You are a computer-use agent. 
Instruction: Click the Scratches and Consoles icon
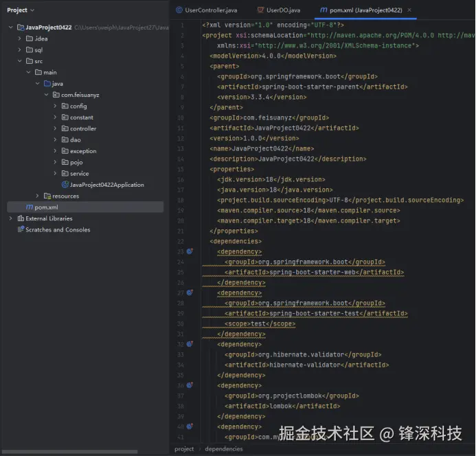click(x=21, y=229)
